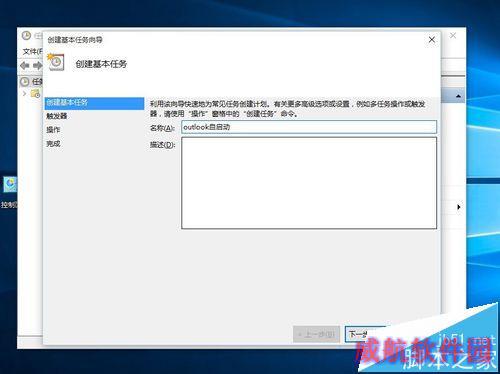Collapse the Actions pane section up arrow
This screenshot has width=500, height=374.
pos(459,96)
